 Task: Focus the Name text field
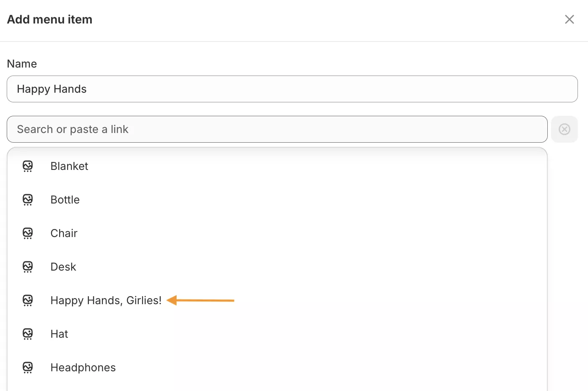(292, 89)
